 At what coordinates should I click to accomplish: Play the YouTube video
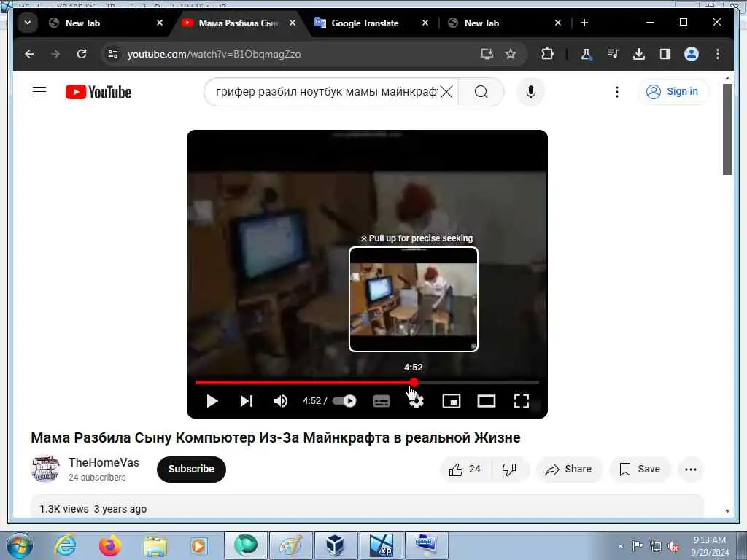click(212, 401)
